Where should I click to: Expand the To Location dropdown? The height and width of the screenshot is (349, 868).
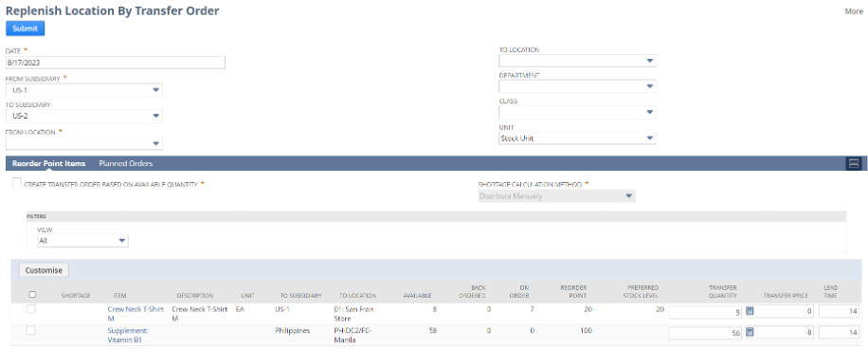coord(577,61)
